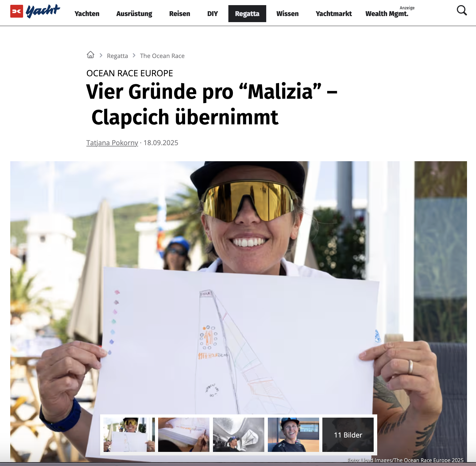The image size is (476, 466).
Task: Click chevron before The Ocean Race breadcrumb
Action: (134, 55)
